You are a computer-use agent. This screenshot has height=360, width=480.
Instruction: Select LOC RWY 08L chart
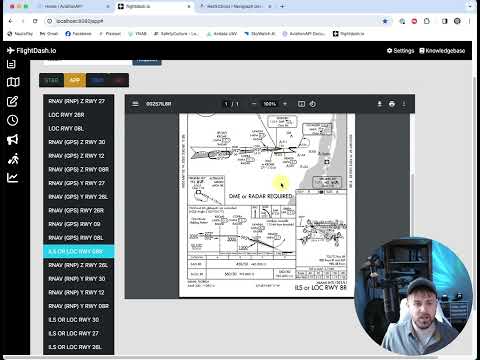click(79, 128)
